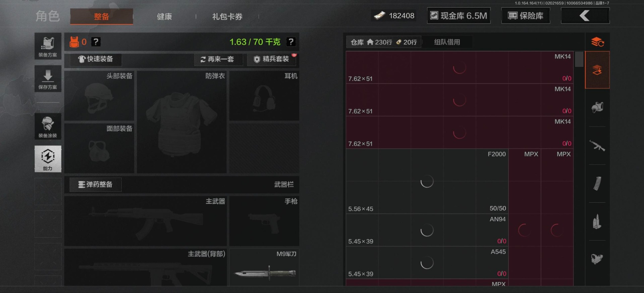644x293 pixels.
Task: Click the 弹药整备 button
Action: (x=96, y=185)
